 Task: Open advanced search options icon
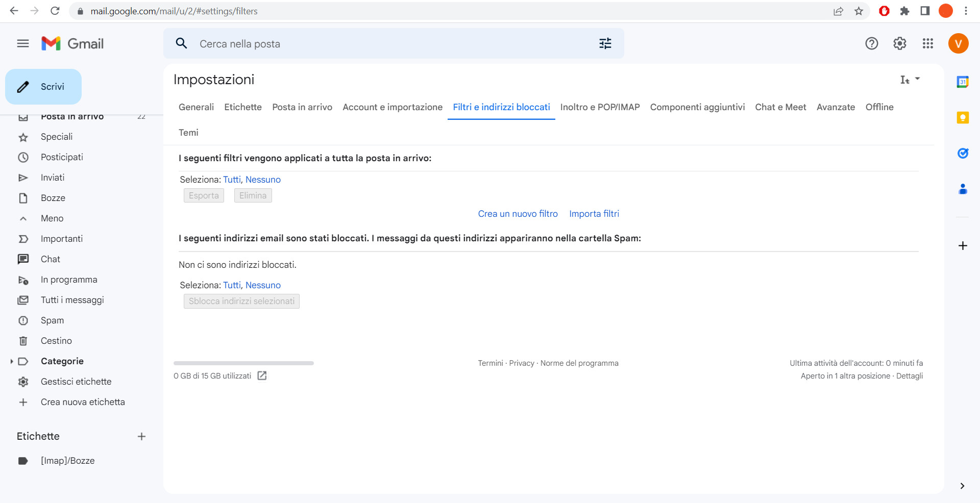605,44
